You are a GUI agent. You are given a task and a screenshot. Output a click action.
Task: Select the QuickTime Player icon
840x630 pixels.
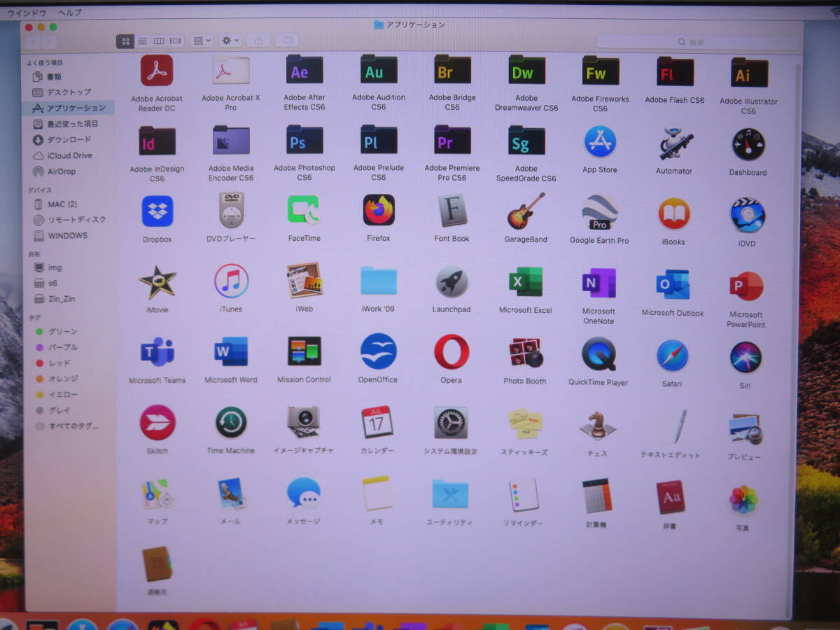pos(598,354)
